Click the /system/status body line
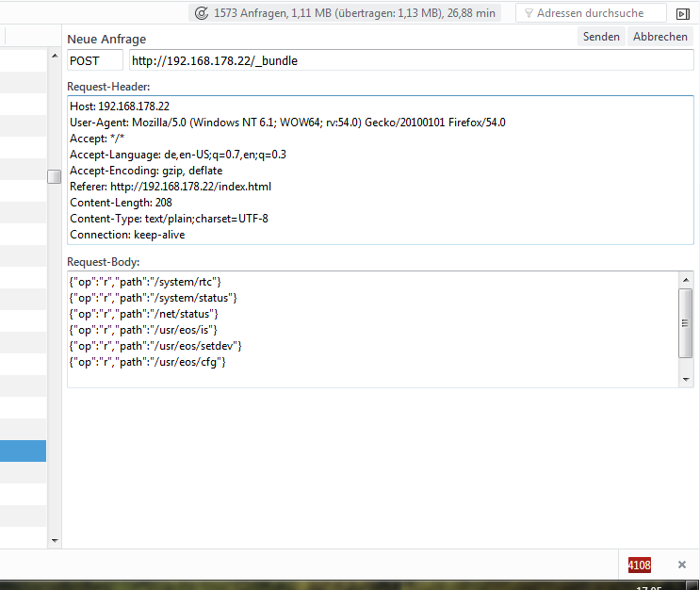 point(154,298)
